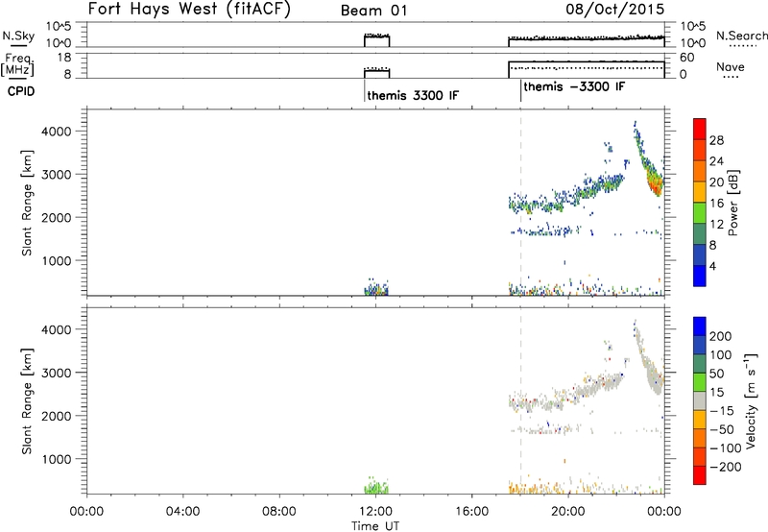768x532 pixels.
Task: Click the '08:00' time axis label
Action: point(279,512)
